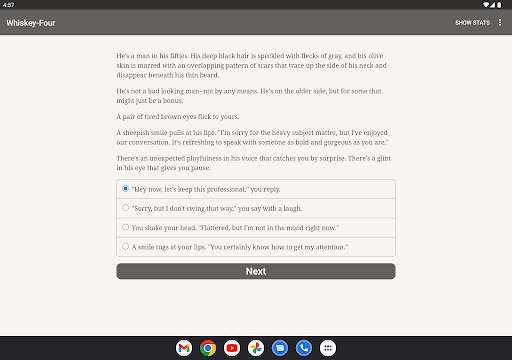Click the paragraph "He's not a bad looking man"

click(249, 96)
